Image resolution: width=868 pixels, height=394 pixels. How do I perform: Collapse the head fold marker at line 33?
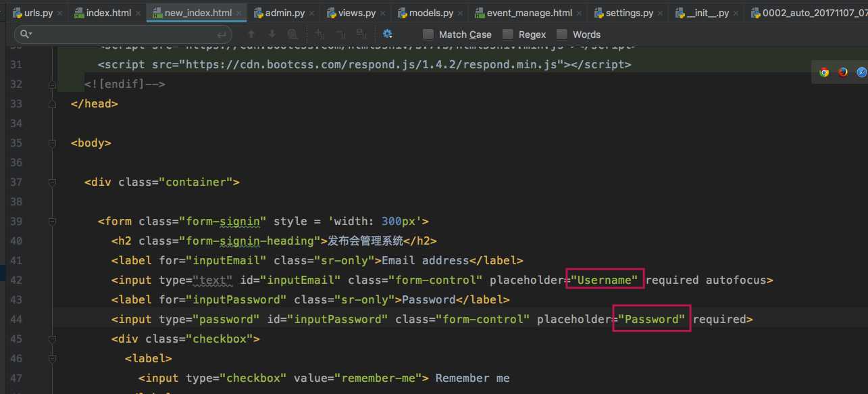[x=52, y=104]
